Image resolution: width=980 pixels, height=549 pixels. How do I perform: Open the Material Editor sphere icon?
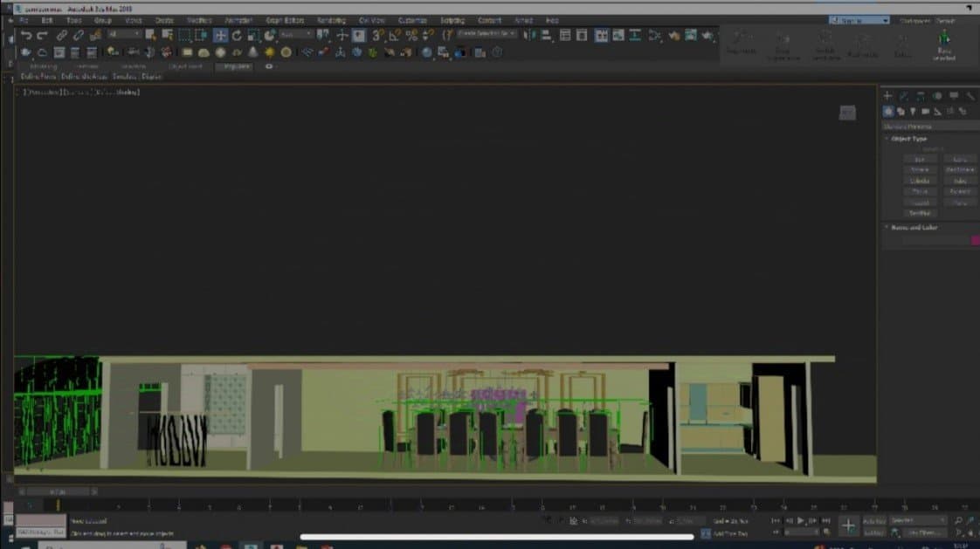pyautogui.click(x=427, y=53)
